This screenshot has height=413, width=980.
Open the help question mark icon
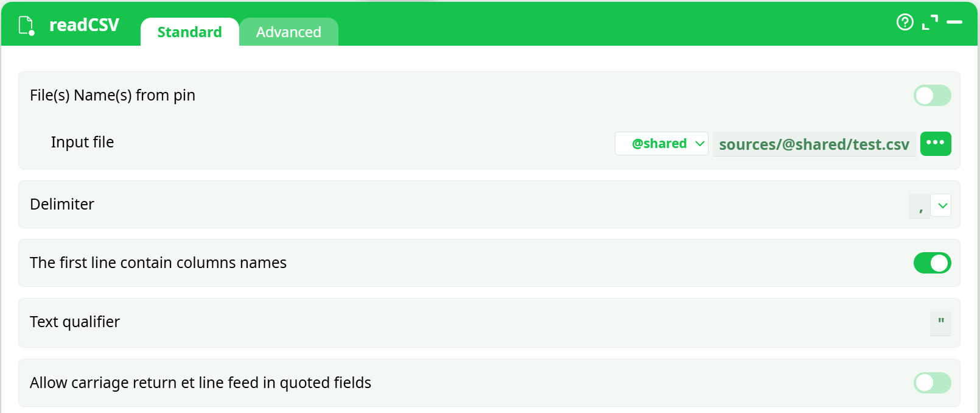pyautogui.click(x=905, y=23)
